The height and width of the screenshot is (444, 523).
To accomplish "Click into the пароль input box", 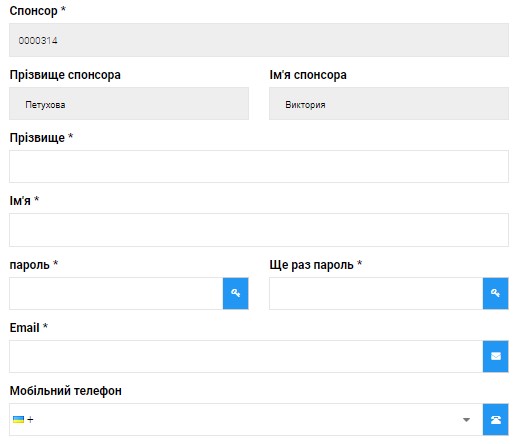I will tap(116, 293).
